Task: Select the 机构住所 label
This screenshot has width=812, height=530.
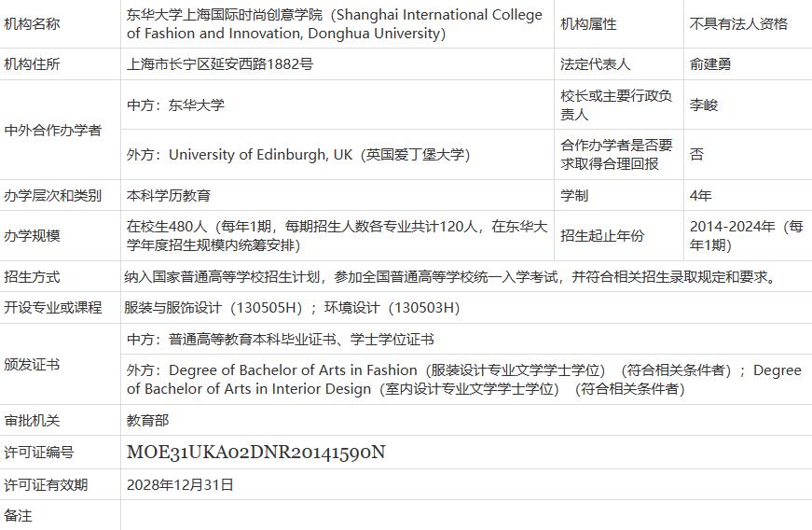Action: (32, 64)
